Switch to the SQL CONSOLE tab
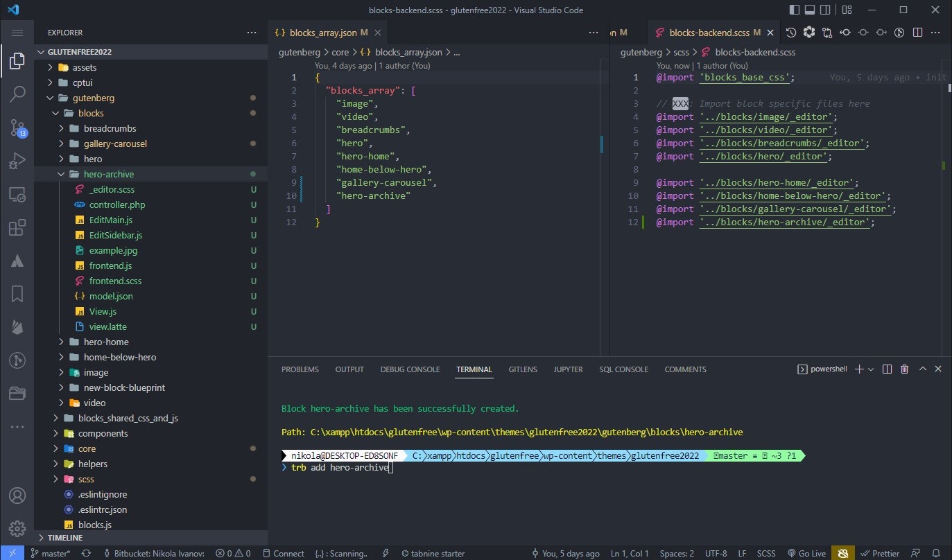Screen dimensions: 952x560 click(624, 369)
